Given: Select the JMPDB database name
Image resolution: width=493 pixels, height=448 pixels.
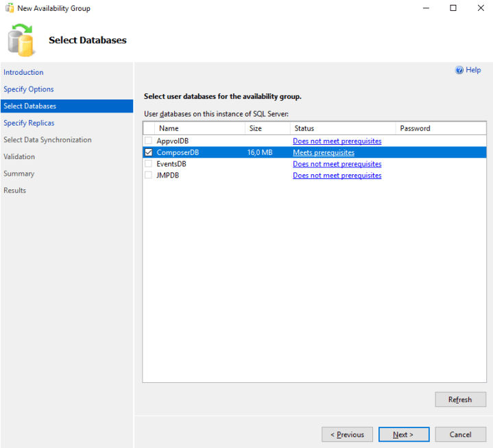Looking at the screenshot, I should coord(167,175).
